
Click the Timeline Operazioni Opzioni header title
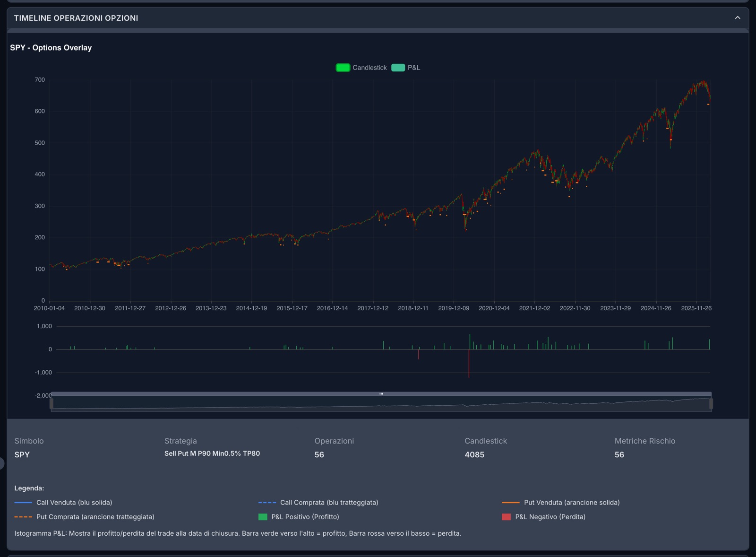coord(76,18)
